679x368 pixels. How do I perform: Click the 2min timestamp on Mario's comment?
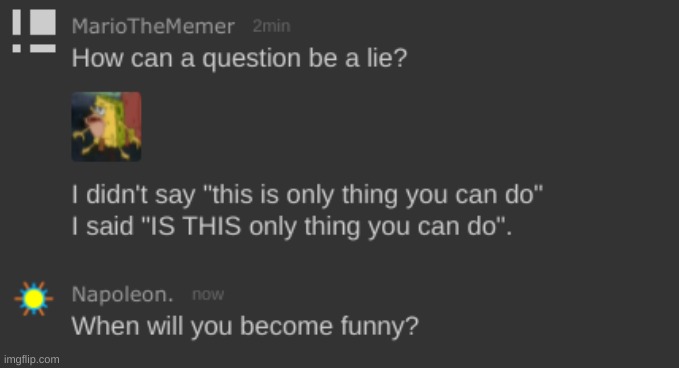point(272,26)
